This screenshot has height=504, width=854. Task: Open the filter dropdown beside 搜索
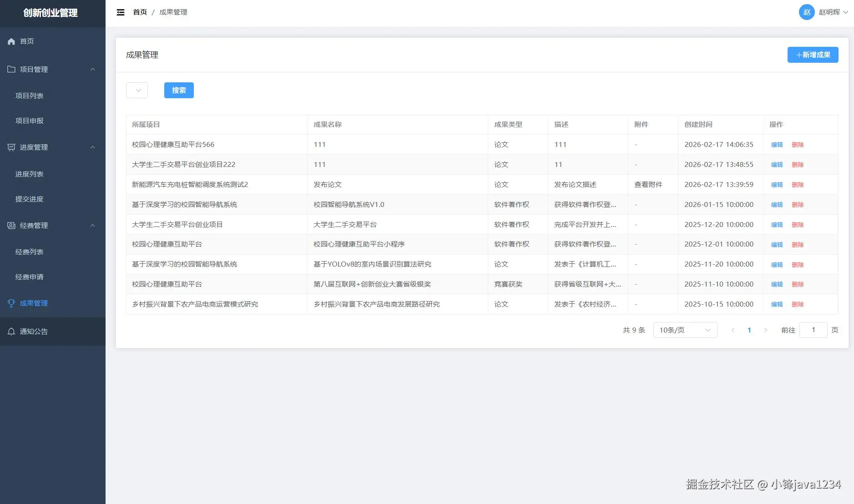137,90
